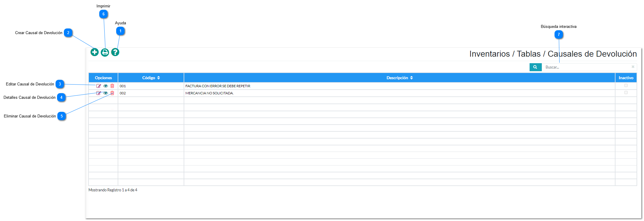Delete record 001 with trash icon

click(x=112, y=86)
